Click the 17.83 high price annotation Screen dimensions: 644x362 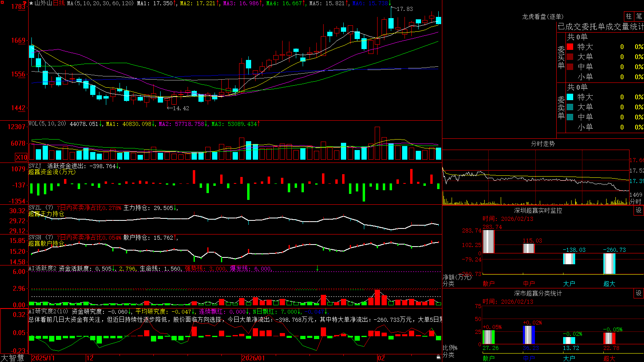coord(405,9)
